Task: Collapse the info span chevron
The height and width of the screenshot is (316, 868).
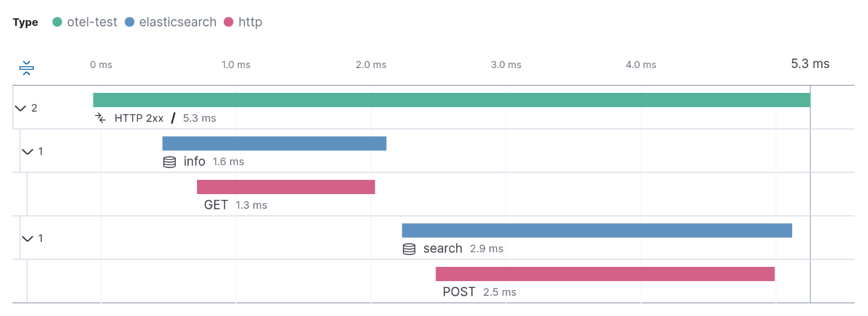Action: tap(27, 151)
